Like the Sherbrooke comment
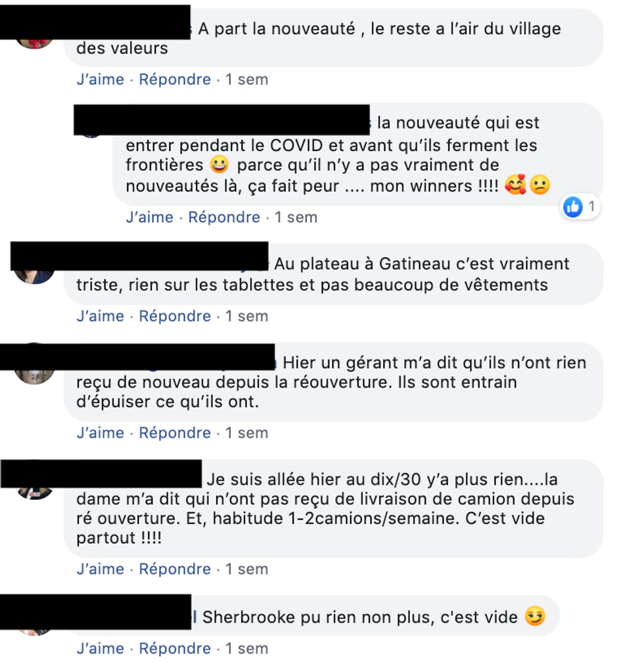The width and height of the screenshot is (644, 668). coord(100,648)
